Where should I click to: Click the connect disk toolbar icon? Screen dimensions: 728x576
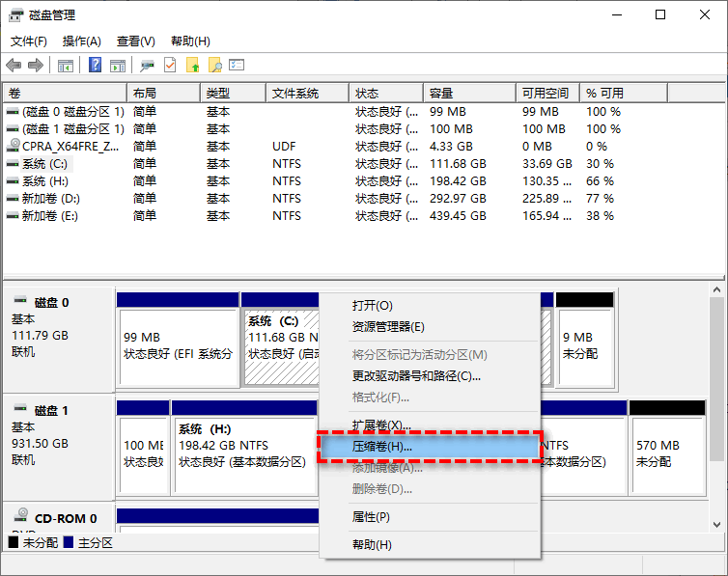point(147,66)
